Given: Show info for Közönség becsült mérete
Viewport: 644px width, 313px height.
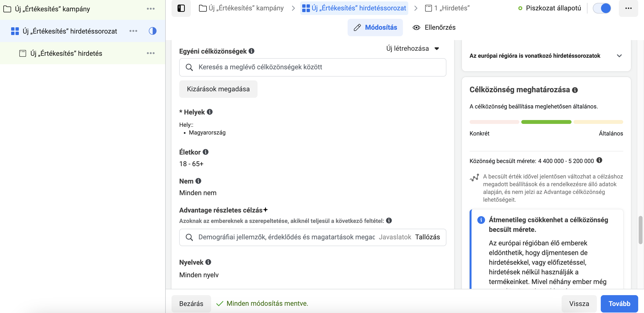Looking at the screenshot, I should click(599, 160).
